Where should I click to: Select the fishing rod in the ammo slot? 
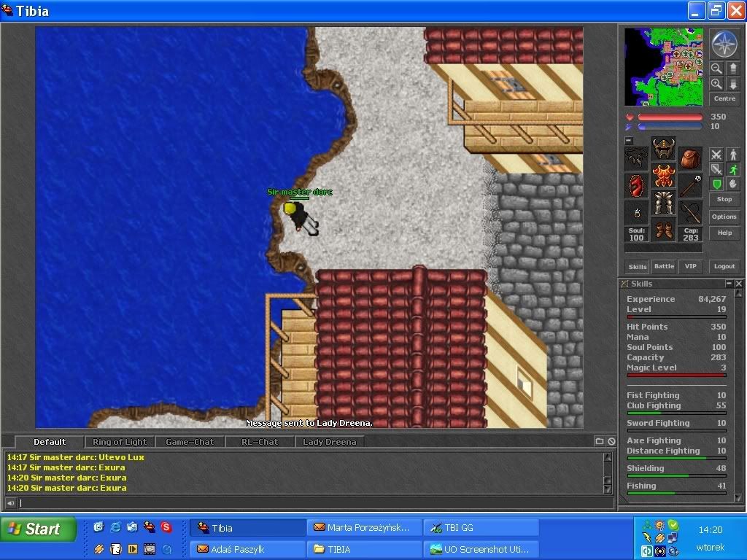click(x=690, y=213)
